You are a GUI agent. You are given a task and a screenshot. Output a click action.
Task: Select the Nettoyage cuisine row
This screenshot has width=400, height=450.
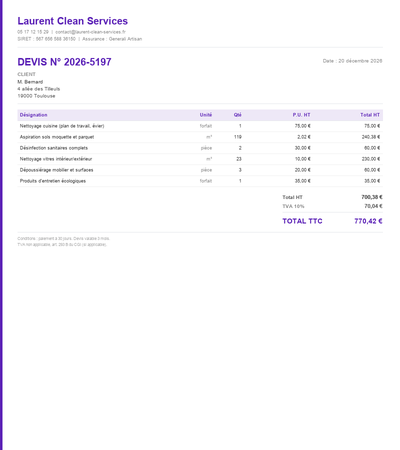200,126
